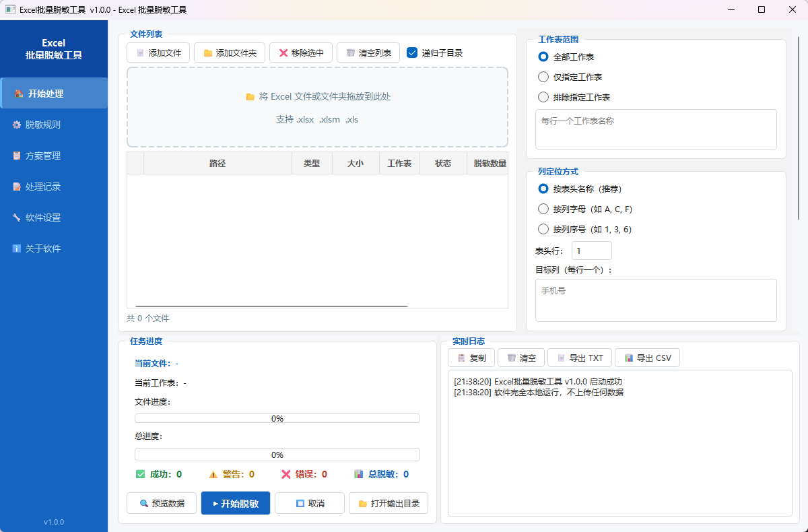Open the 脱敏规则 sidebar page
This screenshot has width=808, height=532.
coord(54,125)
